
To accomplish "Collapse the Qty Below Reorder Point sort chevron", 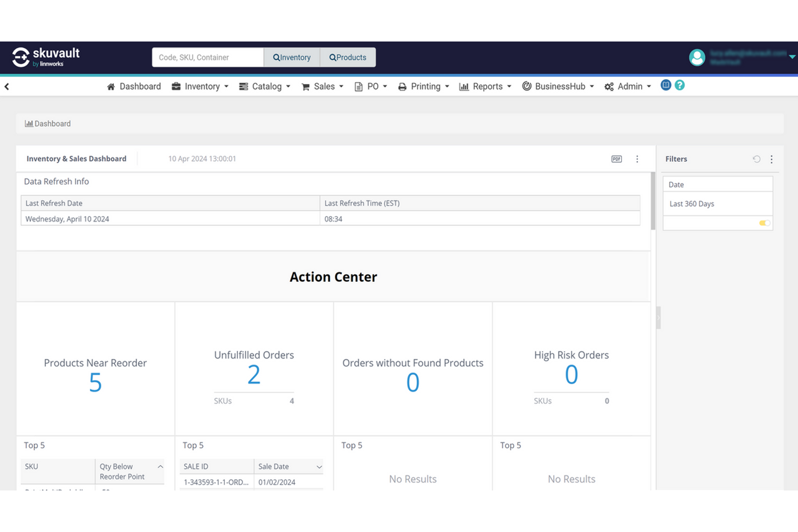I will point(160,466).
